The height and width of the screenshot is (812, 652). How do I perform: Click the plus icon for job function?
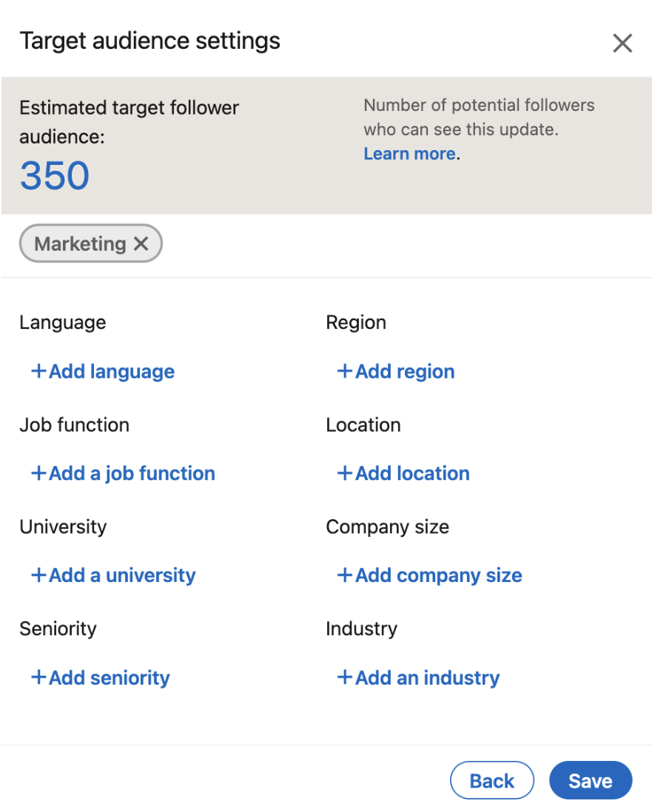click(x=38, y=473)
